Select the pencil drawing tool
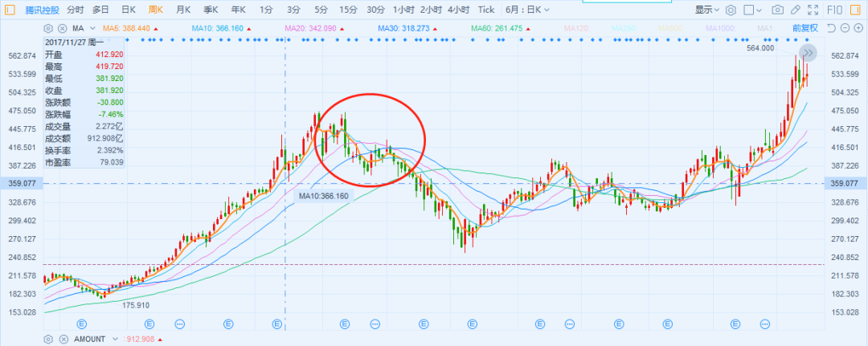868x346 pixels. pyautogui.click(x=796, y=10)
